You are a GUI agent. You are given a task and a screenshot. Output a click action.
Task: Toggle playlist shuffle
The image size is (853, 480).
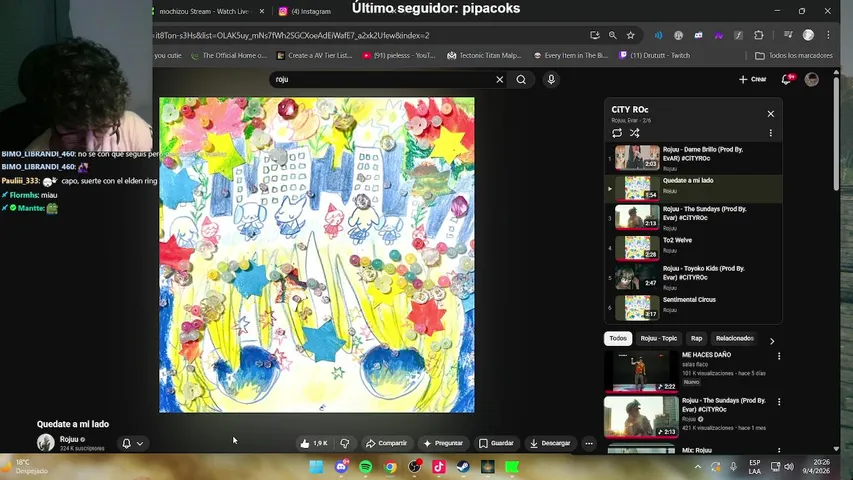click(634, 133)
